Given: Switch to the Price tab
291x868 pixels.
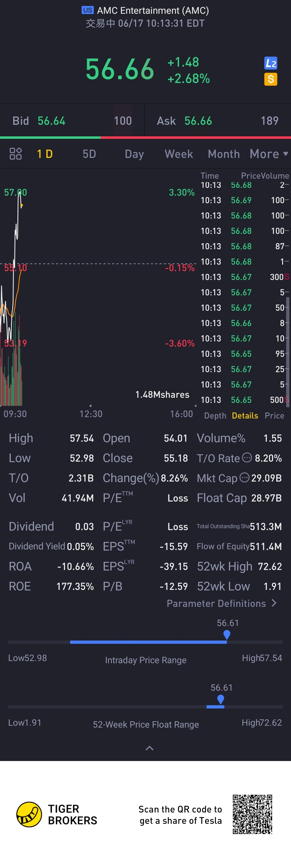Looking at the screenshot, I should (x=274, y=416).
